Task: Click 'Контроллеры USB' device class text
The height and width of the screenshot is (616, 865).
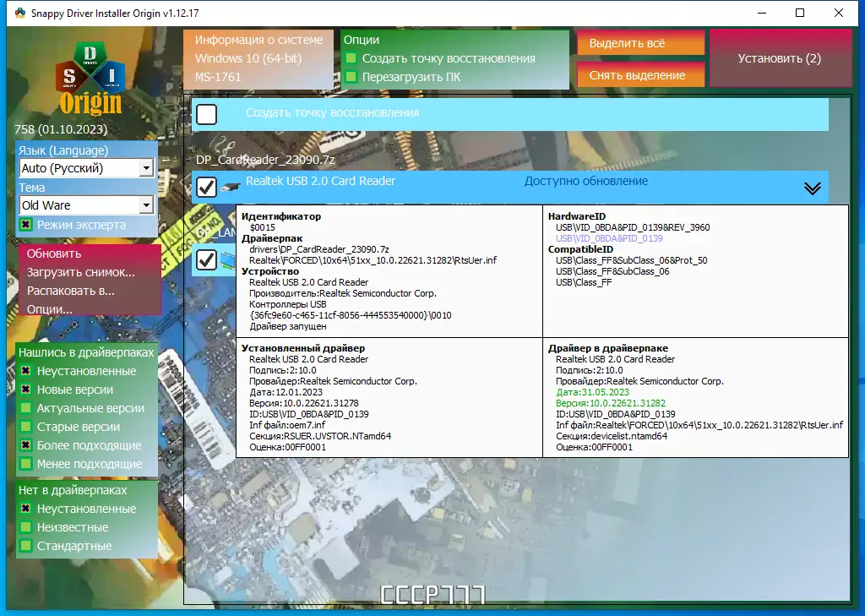Action: coord(288,305)
